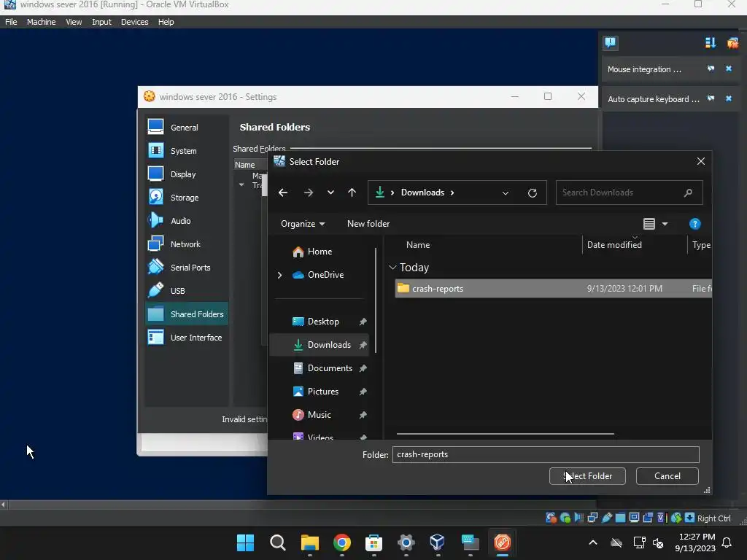Open the dialog help icon
The image size is (747, 560).
tap(694, 224)
